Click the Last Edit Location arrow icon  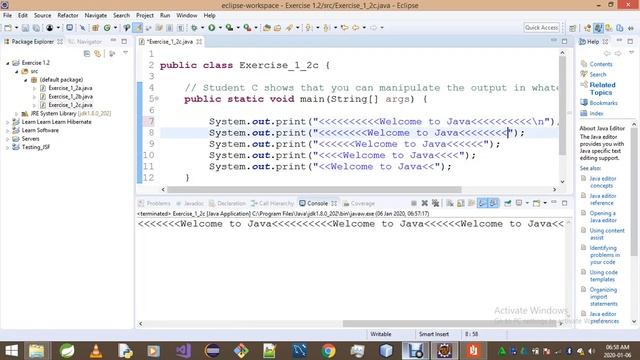pyautogui.click(x=344, y=28)
